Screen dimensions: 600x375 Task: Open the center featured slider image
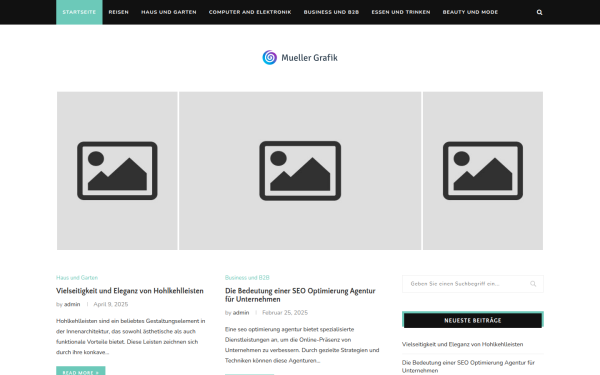[x=300, y=171]
